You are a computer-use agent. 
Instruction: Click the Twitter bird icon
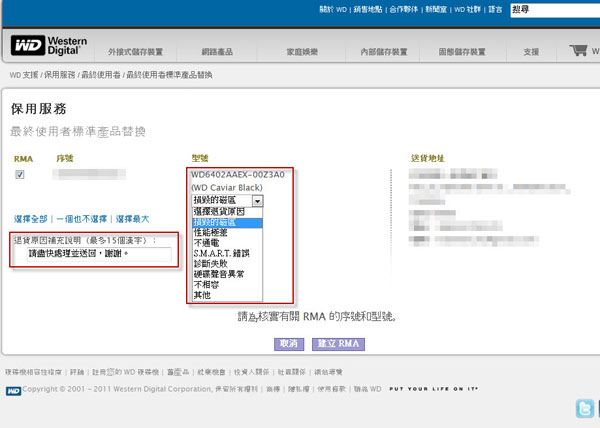tap(585, 408)
